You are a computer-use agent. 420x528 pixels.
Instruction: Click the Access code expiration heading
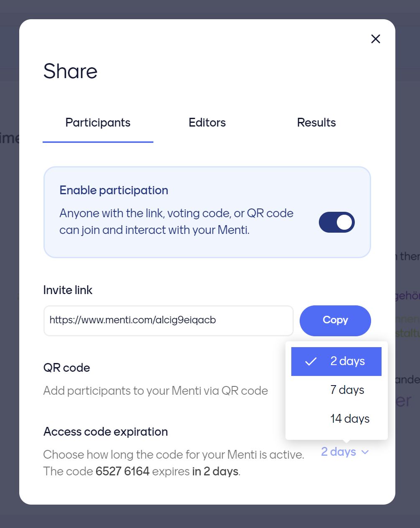point(105,432)
